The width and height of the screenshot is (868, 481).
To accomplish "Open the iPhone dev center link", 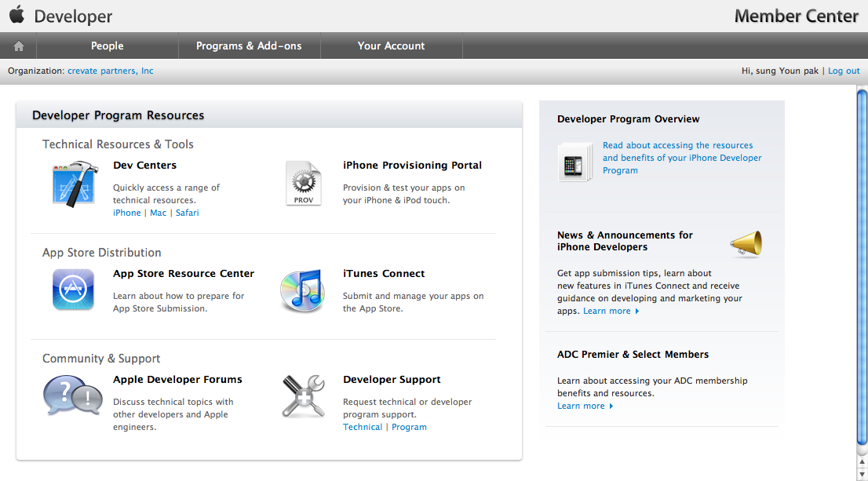I will point(127,213).
